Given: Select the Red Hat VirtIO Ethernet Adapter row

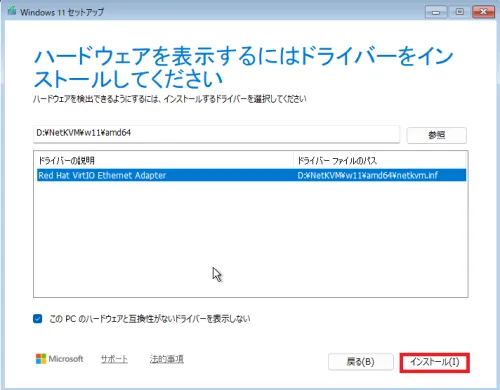Looking at the screenshot, I should point(251,175).
